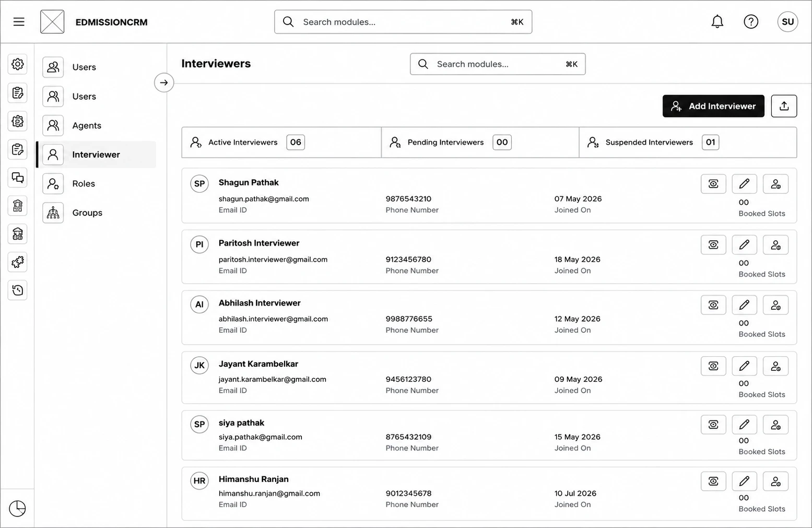View details for Jayant Karambelkar
This screenshot has height=528, width=812.
pos(713,366)
